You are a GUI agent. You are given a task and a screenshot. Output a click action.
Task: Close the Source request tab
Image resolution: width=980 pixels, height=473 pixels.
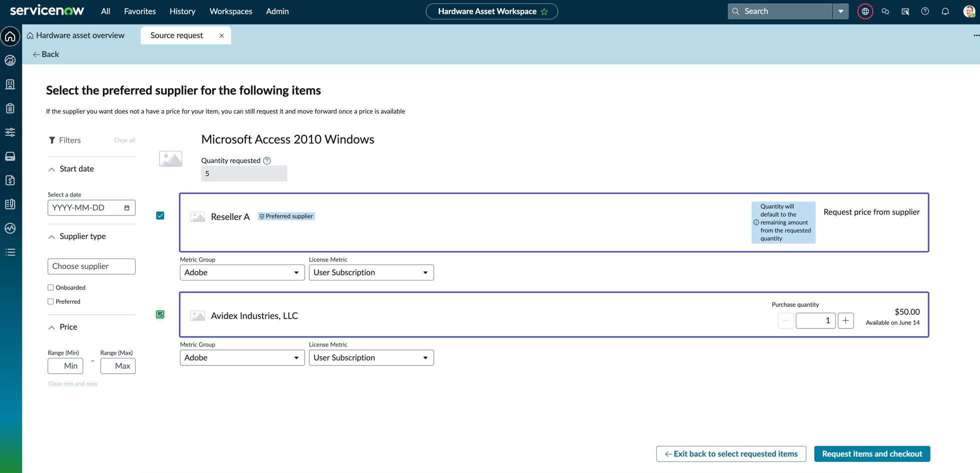click(x=222, y=35)
